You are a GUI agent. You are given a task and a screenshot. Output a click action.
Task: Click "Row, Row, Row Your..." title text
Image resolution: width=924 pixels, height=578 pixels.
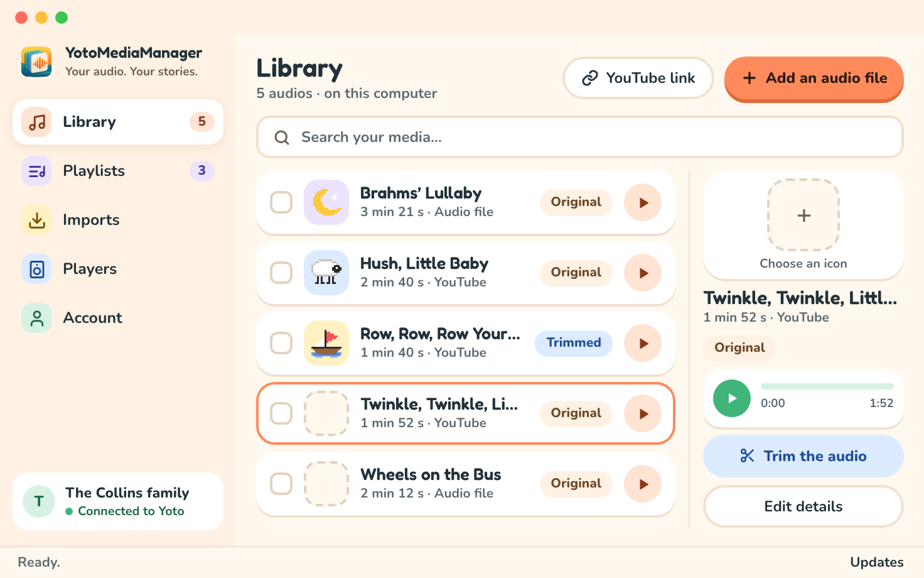click(x=440, y=334)
